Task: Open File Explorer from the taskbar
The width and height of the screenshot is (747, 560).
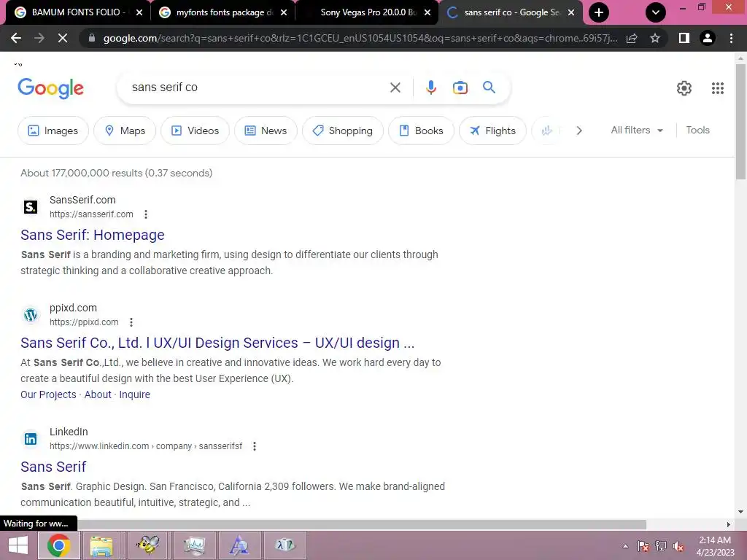Action: pos(101,545)
